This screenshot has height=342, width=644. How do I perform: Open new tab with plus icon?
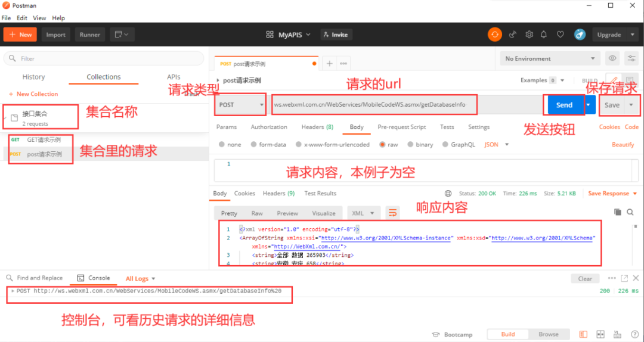[329, 64]
